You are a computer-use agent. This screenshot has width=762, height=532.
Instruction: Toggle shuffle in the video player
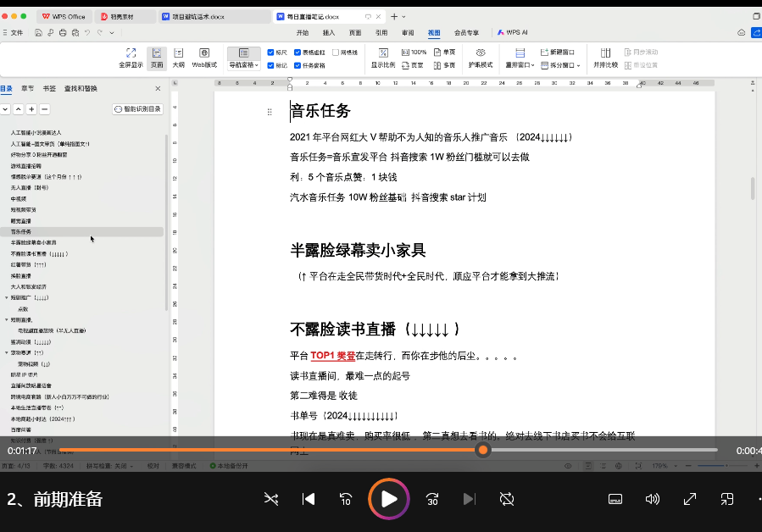(x=271, y=499)
